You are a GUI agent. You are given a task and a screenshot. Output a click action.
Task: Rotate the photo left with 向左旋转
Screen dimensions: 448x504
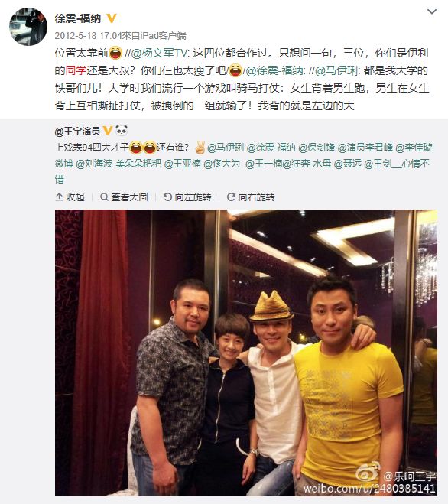(187, 197)
